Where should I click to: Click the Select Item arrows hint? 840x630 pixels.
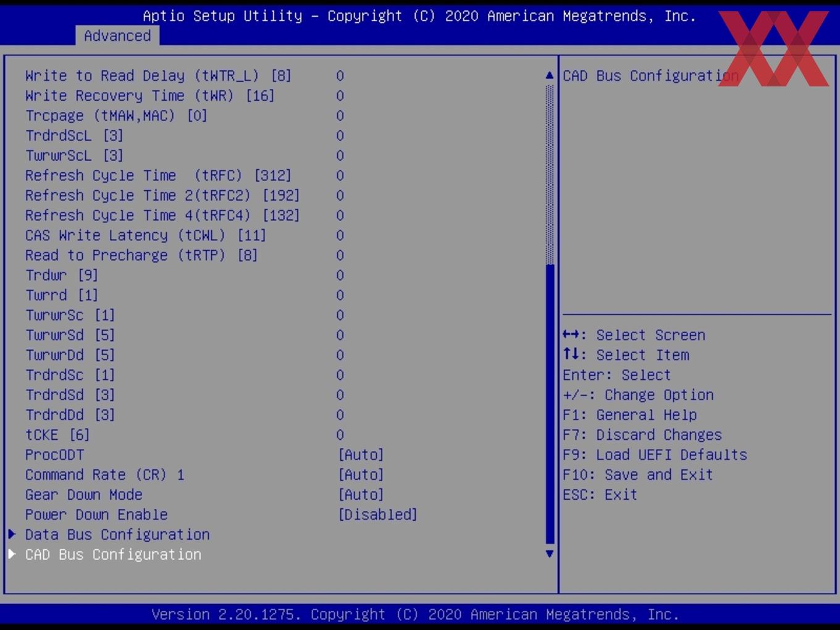(x=626, y=355)
